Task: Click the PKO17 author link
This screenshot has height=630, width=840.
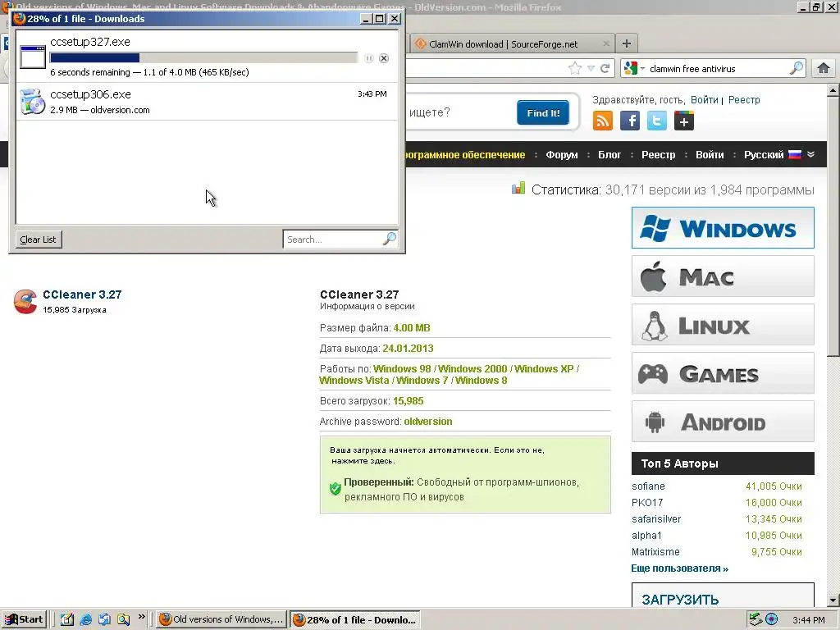Action: pyautogui.click(x=647, y=503)
